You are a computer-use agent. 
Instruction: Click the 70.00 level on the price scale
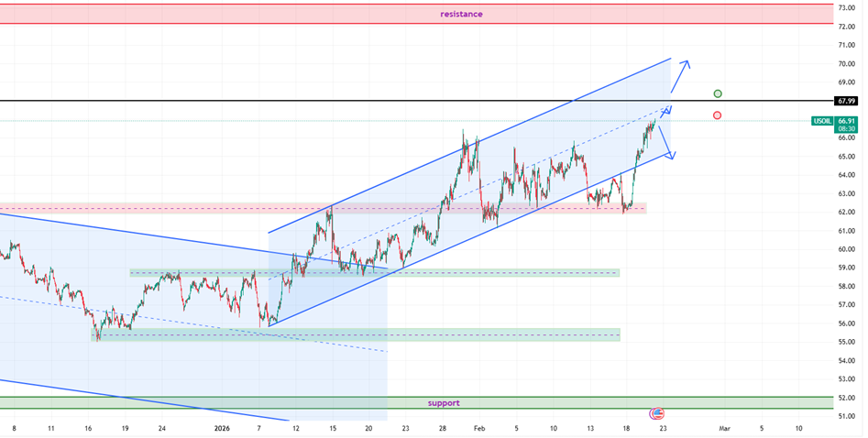pyautogui.click(x=845, y=63)
